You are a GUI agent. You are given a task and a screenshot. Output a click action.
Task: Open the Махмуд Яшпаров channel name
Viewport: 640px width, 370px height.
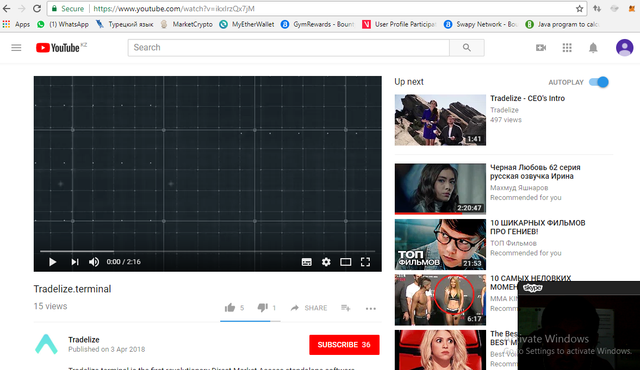point(519,188)
